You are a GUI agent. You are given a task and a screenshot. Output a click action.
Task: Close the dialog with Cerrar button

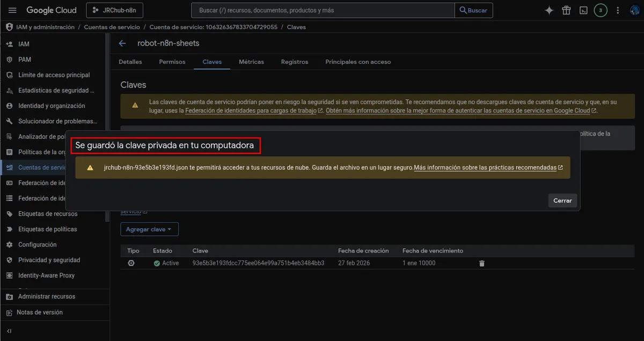[562, 201]
